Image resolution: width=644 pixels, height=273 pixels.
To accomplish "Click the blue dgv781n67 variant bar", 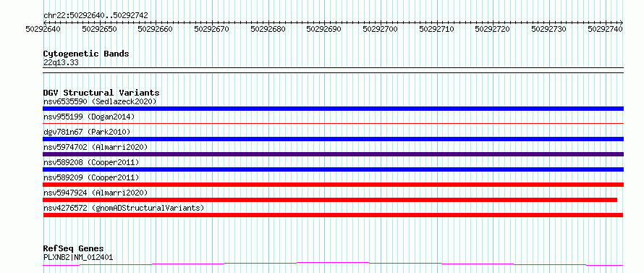I will [x=333, y=139].
